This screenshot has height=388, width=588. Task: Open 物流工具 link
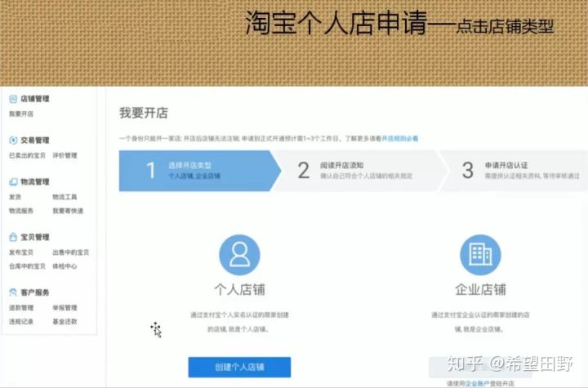(65, 197)
